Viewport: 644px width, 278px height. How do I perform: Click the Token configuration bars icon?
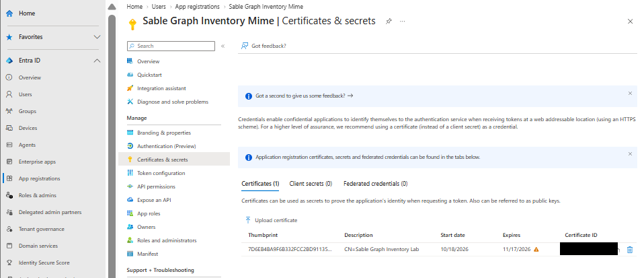[x=130, y=173]
